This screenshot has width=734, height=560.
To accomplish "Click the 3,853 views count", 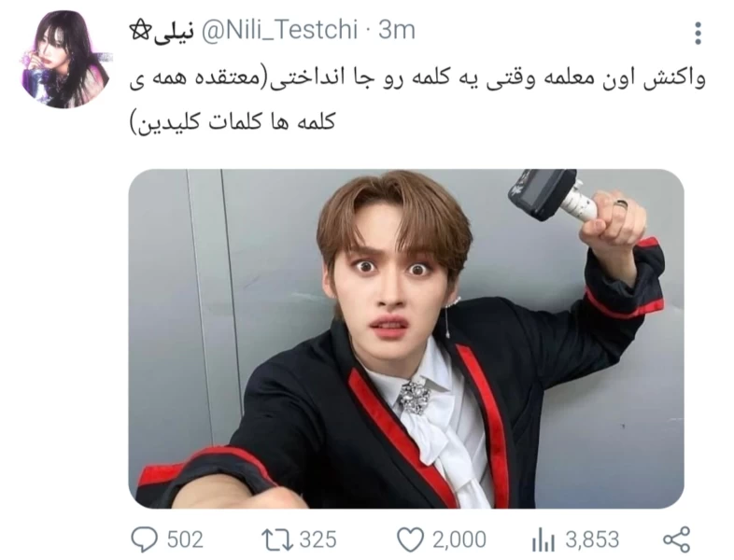I will click(x=592, y=539).
